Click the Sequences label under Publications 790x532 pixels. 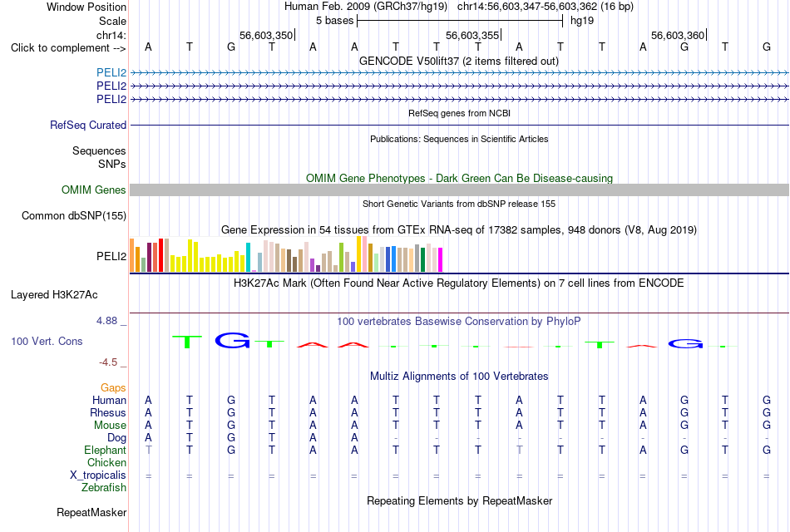pos(99,150)
